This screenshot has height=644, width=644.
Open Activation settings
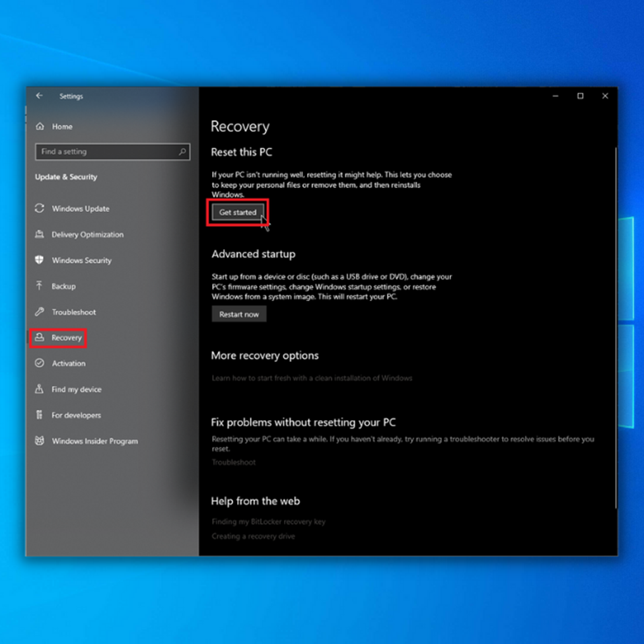(69, 363)
